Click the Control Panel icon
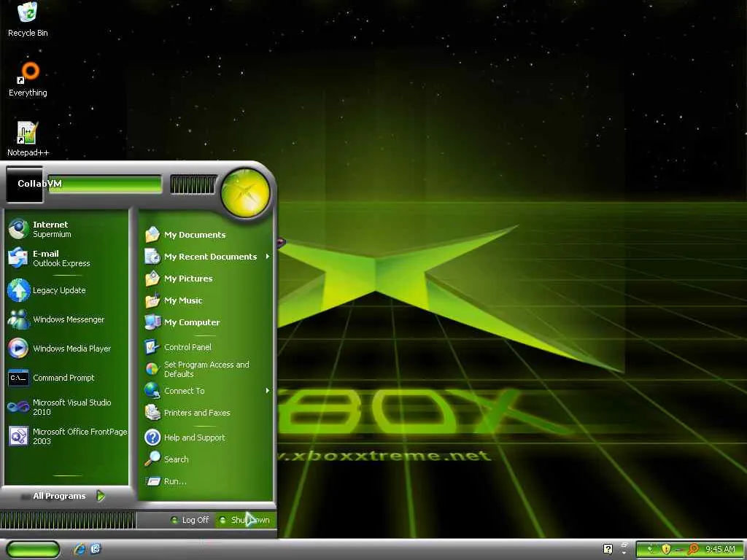This screenshot has width=747, height=560. pyautogui.click(x=152, y=346)
